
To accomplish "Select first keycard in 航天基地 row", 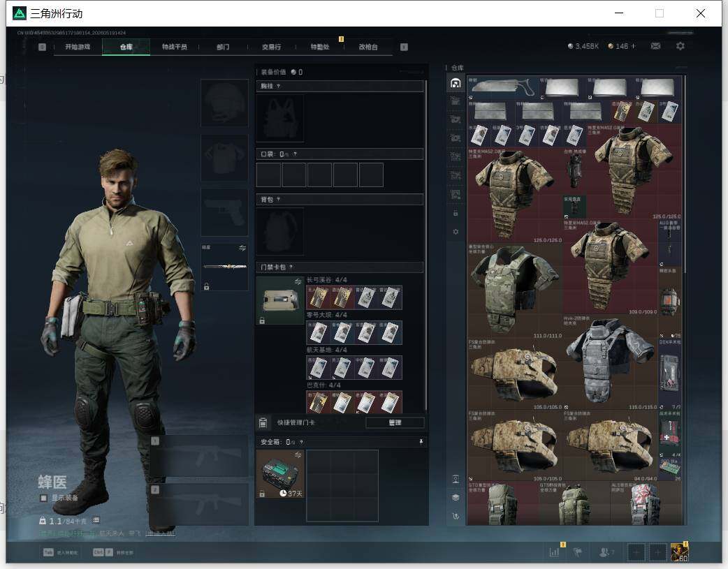I will pos(318,367).
